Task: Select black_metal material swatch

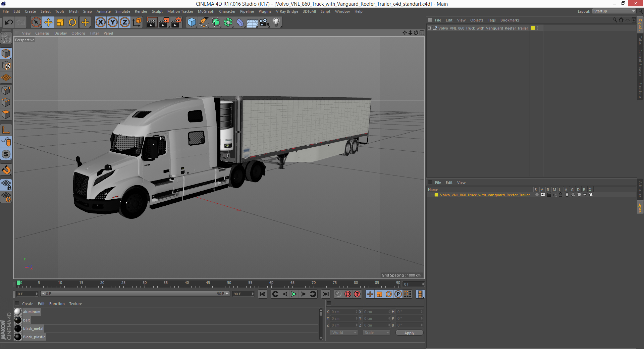Action: 18,329
